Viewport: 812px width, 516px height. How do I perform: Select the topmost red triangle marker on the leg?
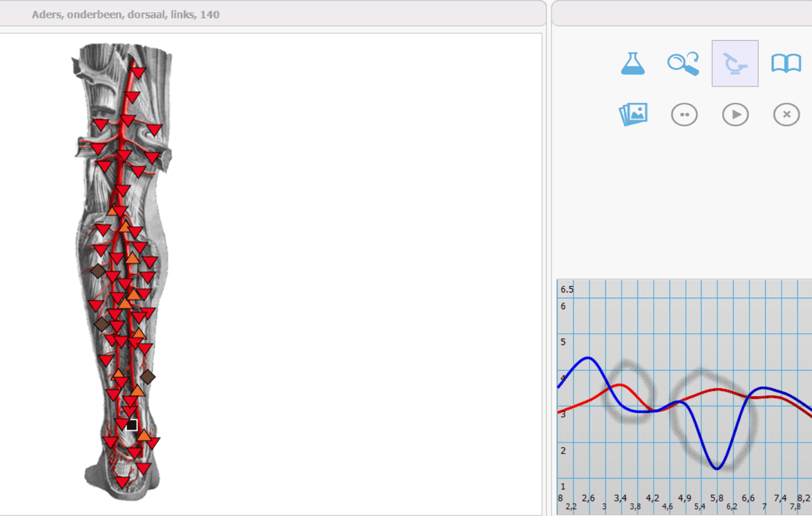(138, 72)
